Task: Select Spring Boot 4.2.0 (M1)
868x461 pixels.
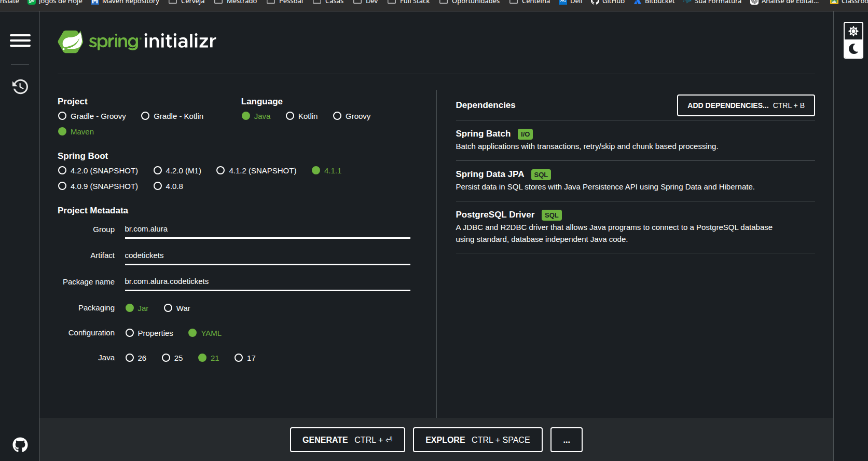Action: (177, 171)
